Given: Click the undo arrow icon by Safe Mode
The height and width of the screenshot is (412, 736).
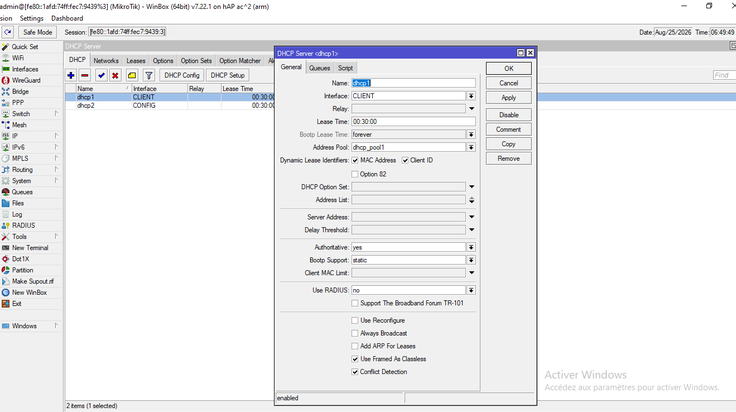Looking at the screenshot, I should (x=8, y=32).
